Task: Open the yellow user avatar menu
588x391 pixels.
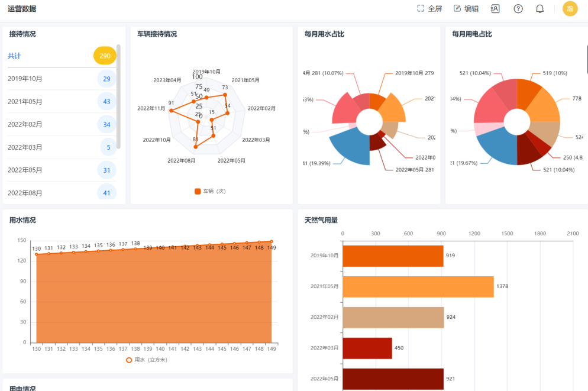Action: (570, 8)
